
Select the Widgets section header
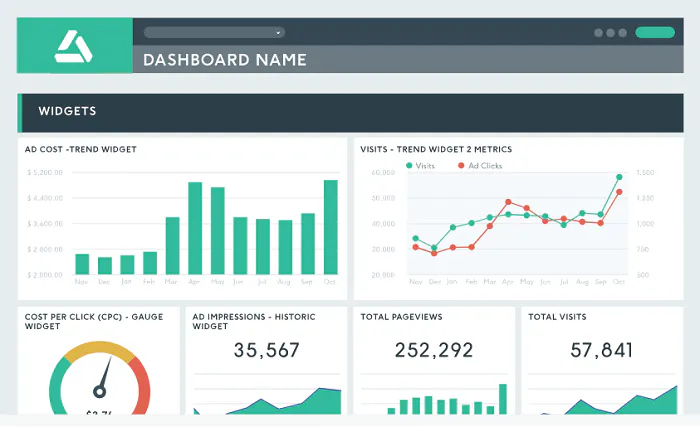(x=67, y=112)
